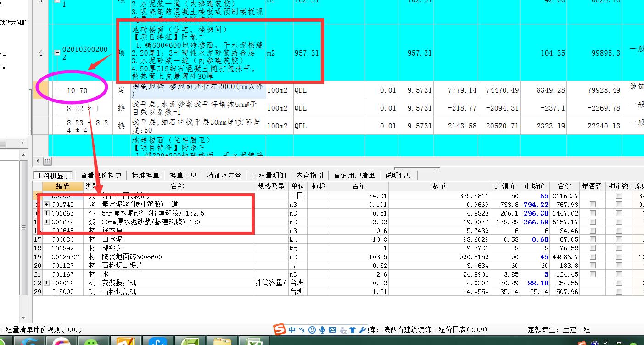This screenshot has width=644, height=345.
Task: Toggle 是否暂估 checkbox for 素水泥浆 row
Action: click(593, 204)
